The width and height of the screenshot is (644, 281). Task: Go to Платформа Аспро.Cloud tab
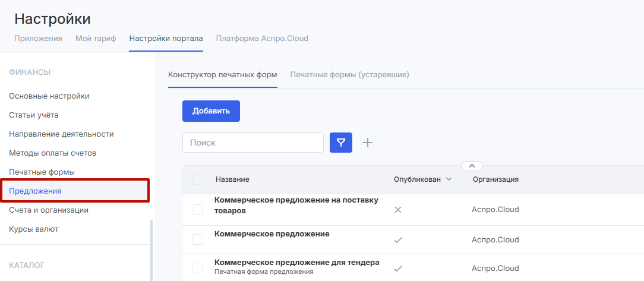(262, 39)
